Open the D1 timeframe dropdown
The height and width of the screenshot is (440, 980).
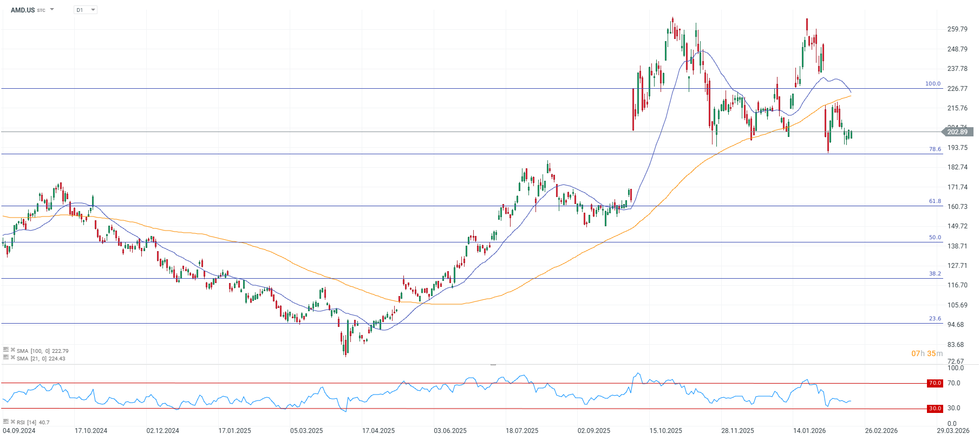[86, 10]
